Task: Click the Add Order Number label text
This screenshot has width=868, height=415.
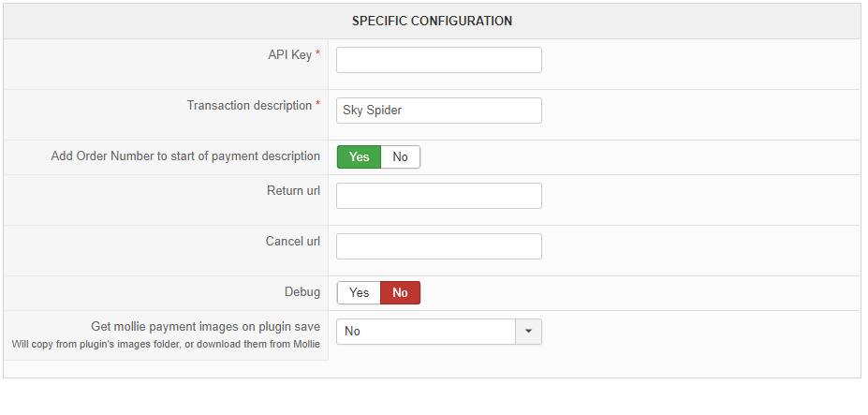Action: pos(185,156)
